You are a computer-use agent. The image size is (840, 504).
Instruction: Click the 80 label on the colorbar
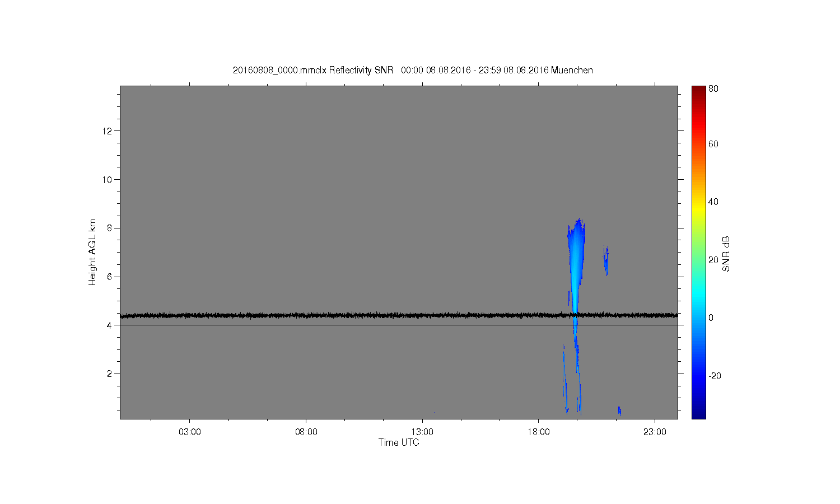(x=713, y=88)
